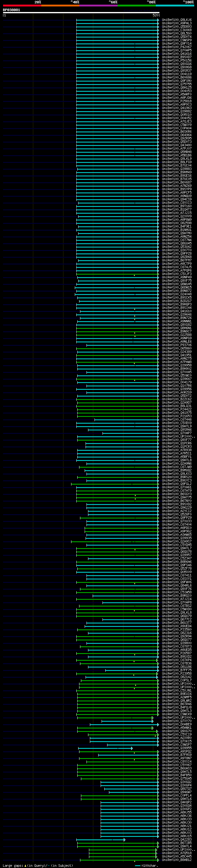Select the query name BP038081
The height and width of the screenshot is (868, 197).
pyautogui.click(x=11, y=10)
